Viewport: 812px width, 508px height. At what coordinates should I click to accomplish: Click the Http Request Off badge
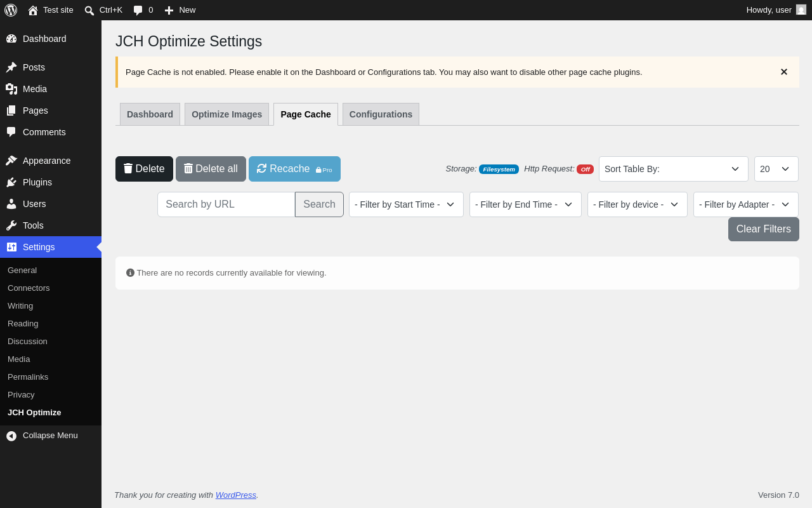(585, 170)
